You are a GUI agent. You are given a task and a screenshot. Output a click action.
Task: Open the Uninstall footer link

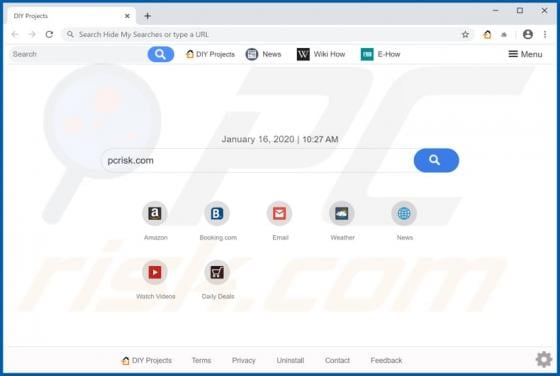[x=290, y=360]
